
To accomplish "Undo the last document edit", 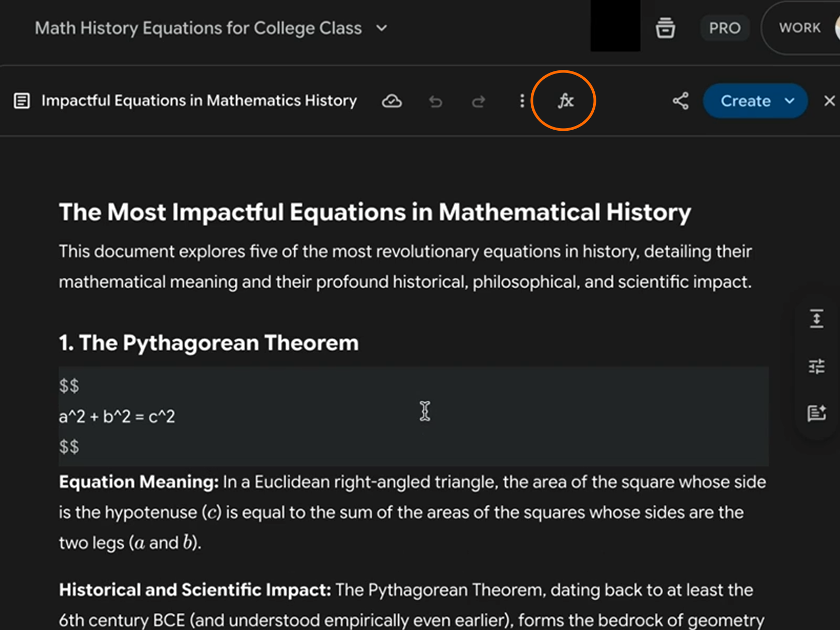I will click(435, 101).
